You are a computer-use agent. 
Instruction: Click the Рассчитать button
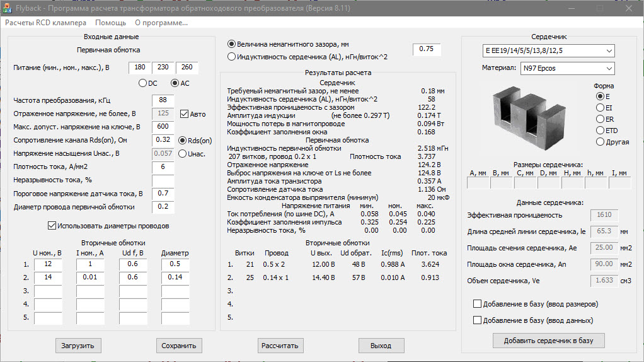(x=280, y=346)
